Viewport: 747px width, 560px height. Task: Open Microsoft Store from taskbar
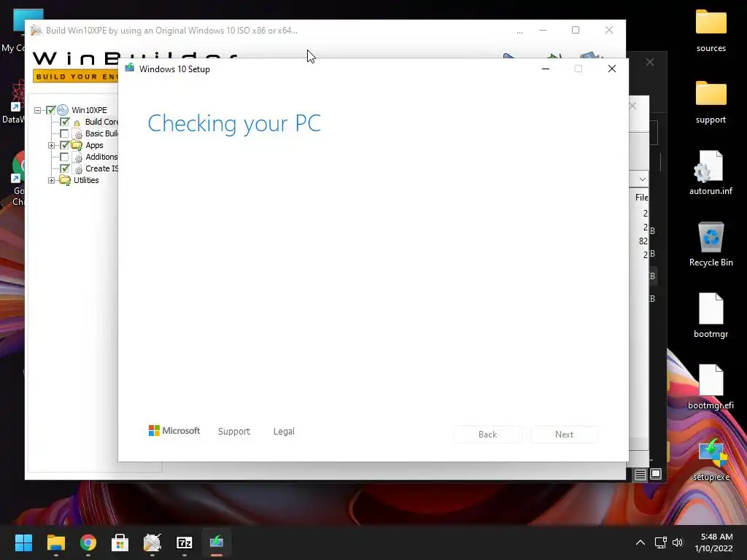pyautogui.click(x=120, y=542)
